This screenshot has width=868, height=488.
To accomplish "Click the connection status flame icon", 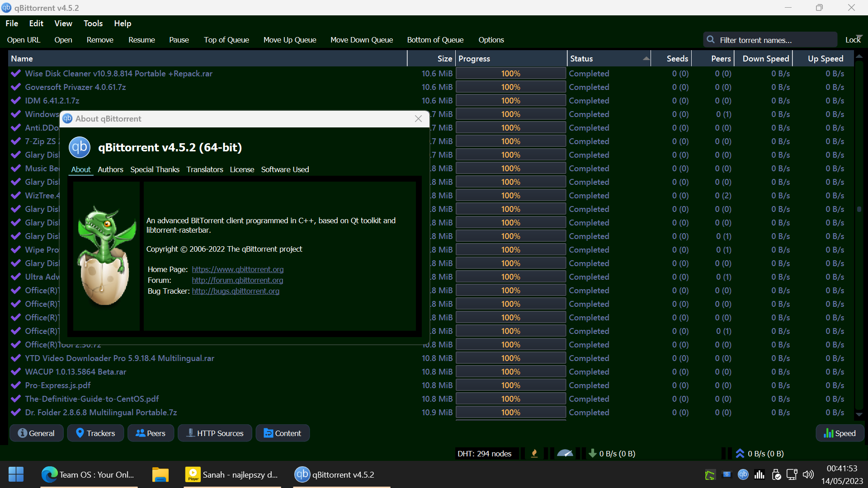I will [534, 454].
